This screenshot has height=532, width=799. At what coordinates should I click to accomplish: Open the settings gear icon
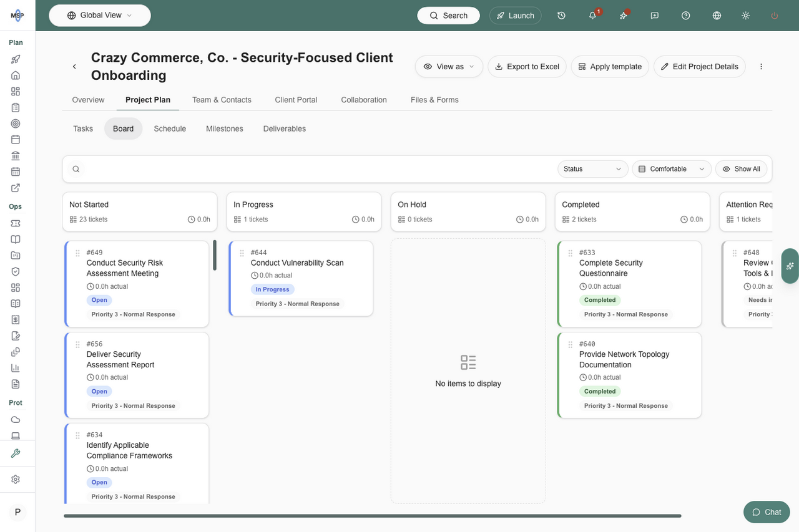tap(16, 479)
